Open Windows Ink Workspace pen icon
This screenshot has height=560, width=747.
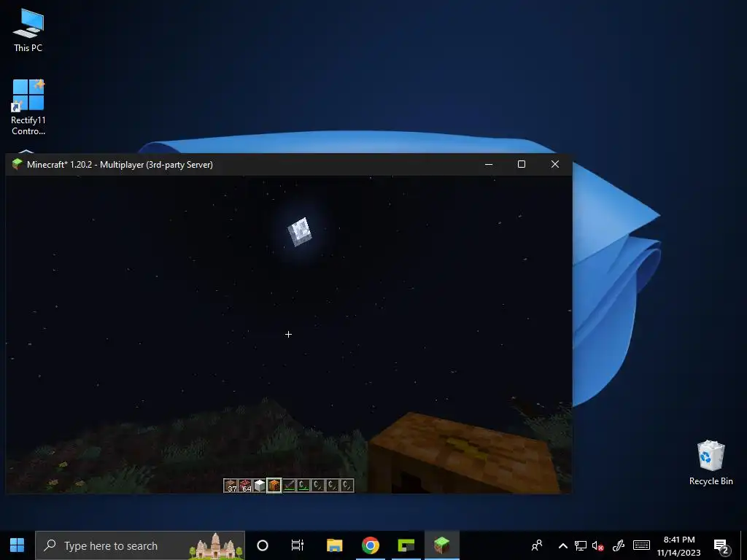pos(619,545)
